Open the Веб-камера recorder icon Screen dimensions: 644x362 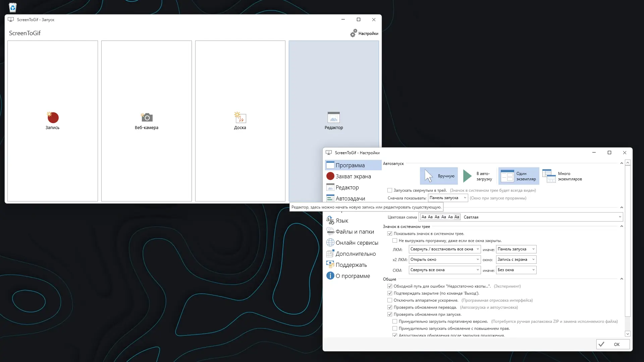coord(147,117)
